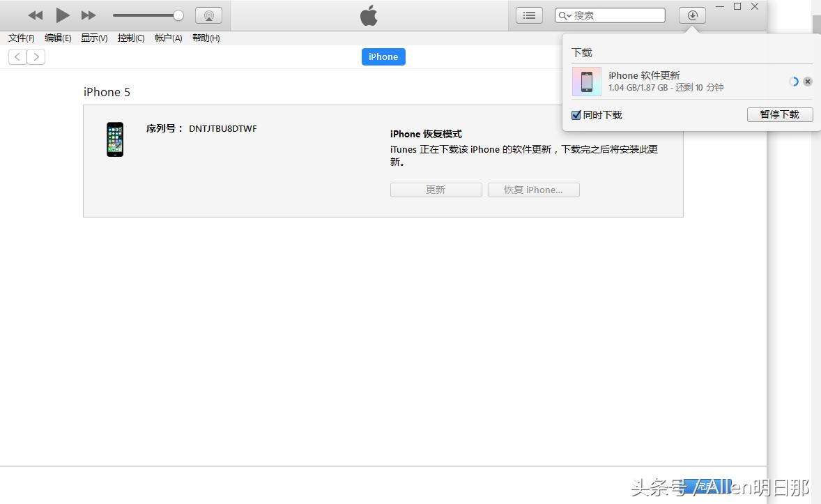Open the AirPlay device selector icon
The height and width of the screenshot is (504, 821).
click(208, 15)
